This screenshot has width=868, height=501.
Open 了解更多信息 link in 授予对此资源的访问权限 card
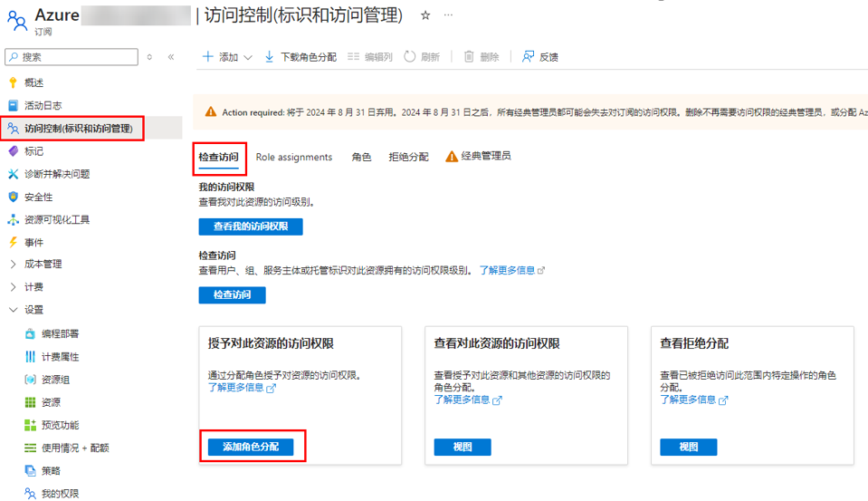click(x=242, y=388)
